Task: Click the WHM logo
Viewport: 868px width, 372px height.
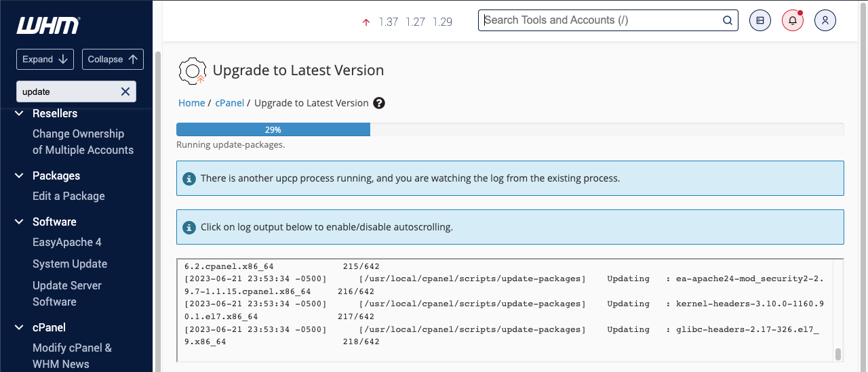Action: point(48,26)
